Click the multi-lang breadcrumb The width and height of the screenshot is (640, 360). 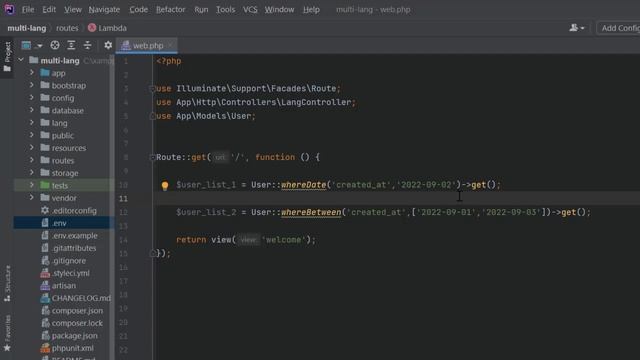click(27, 28)
